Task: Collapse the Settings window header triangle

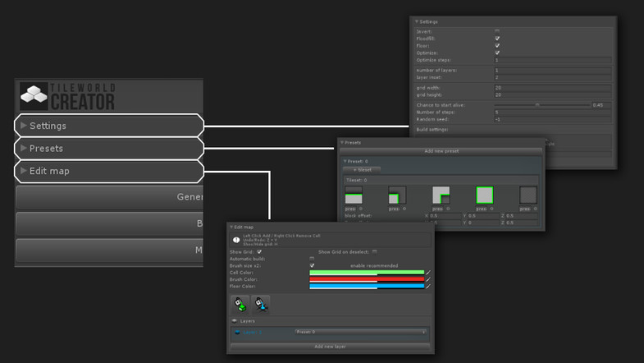Action: (x=417, y=21)
